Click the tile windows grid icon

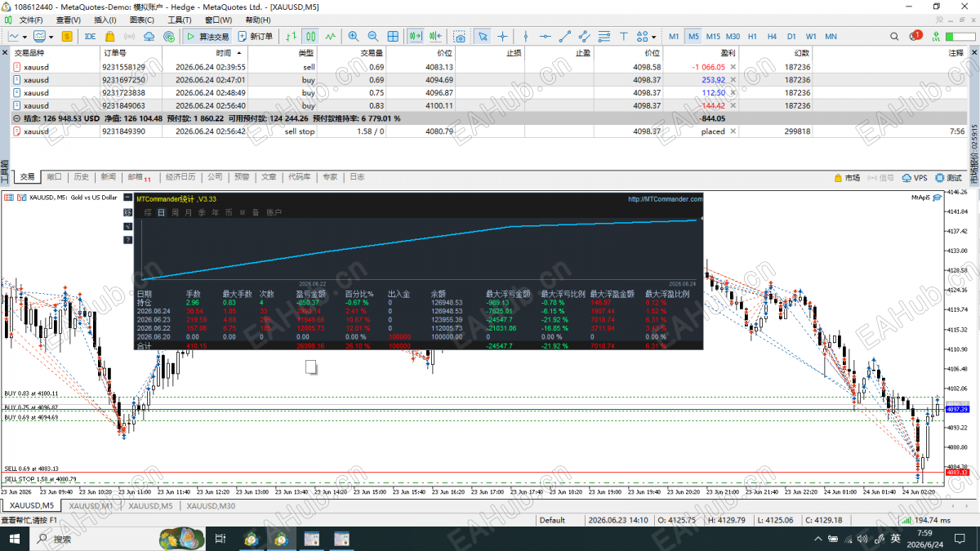click(393, 36)
